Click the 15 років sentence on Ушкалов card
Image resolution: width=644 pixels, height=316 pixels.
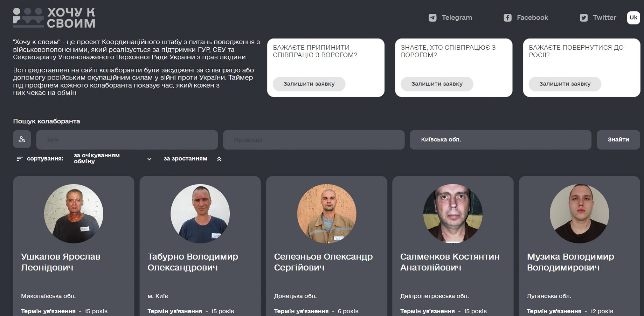point(96,311)
